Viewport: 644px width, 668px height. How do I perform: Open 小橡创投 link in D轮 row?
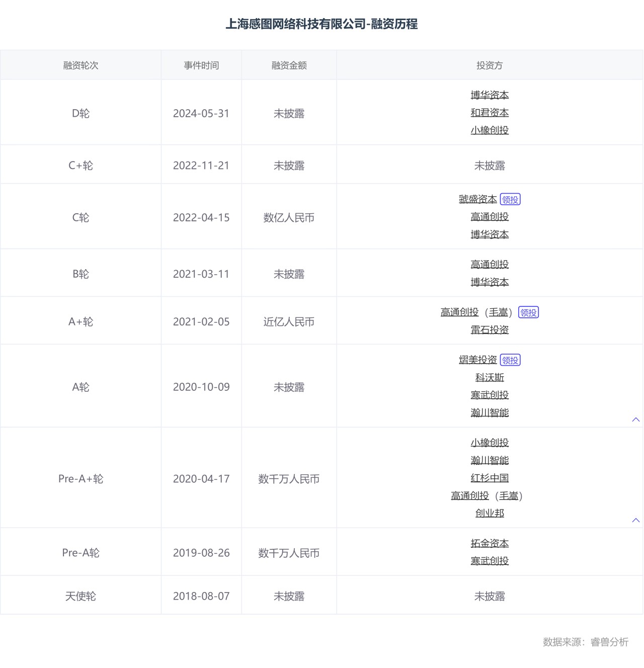[490, 130]
